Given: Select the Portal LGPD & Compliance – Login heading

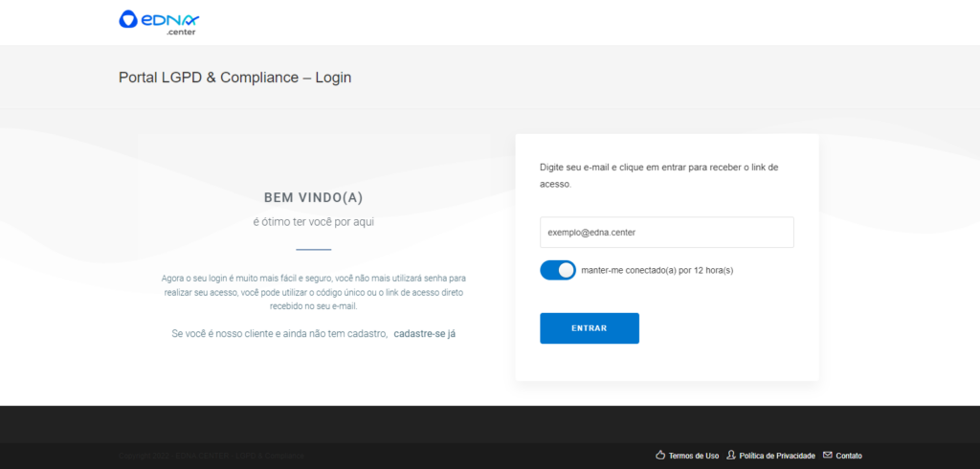Looking at the screenshot, I should point(235,78).
